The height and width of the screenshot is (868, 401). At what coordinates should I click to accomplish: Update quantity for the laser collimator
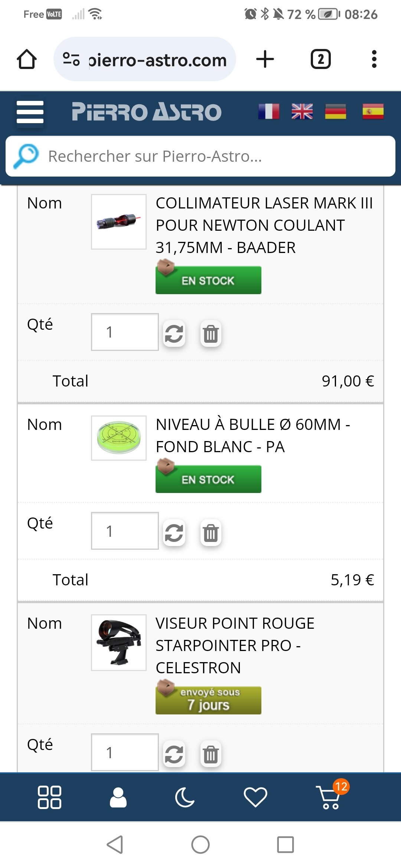tap(174, 333)
